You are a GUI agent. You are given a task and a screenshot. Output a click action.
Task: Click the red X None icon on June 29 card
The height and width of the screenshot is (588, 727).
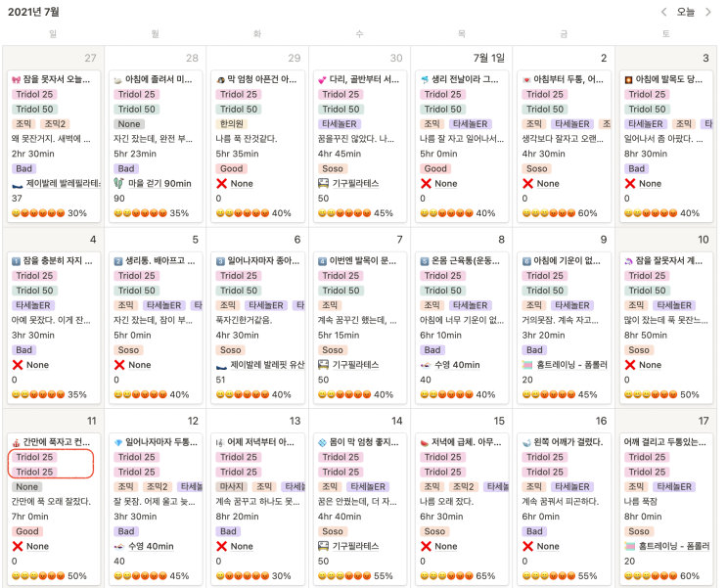click(x=221, y=184)
